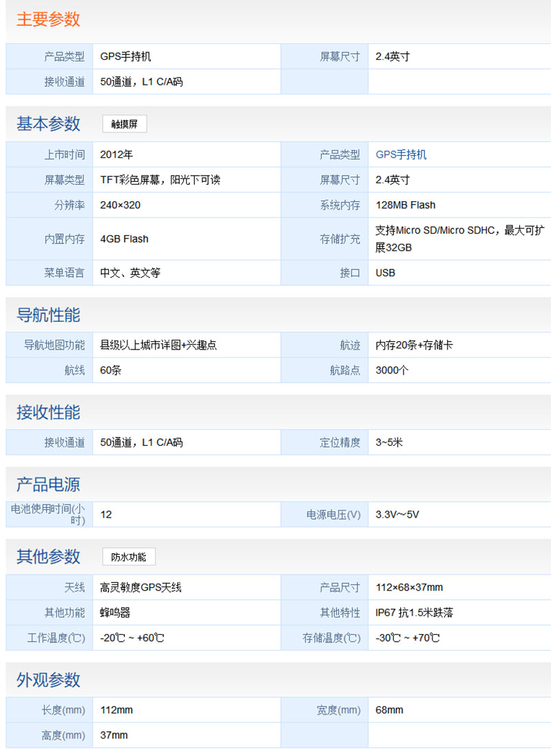Click the 外观参数 section heading

coord(48,680)
